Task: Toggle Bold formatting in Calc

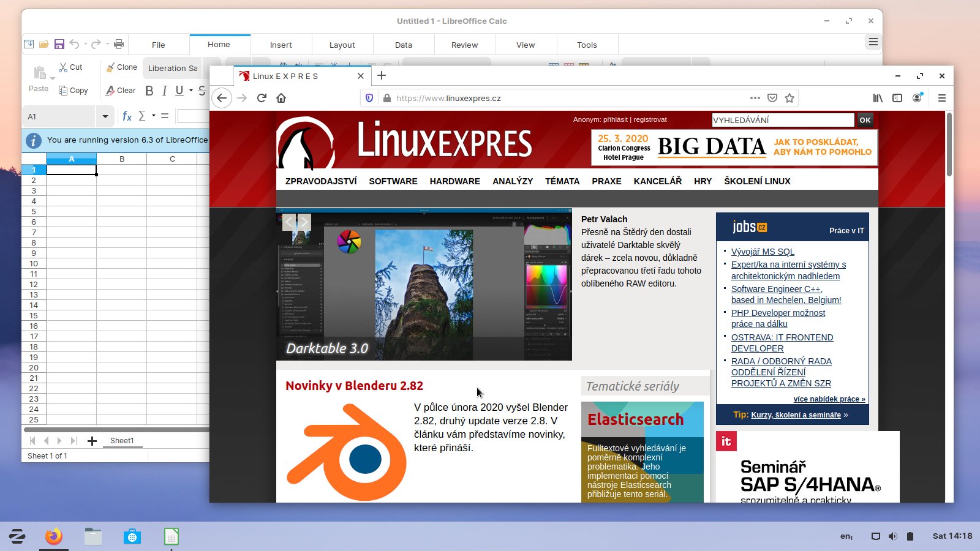Action: [x=149, y=91]
